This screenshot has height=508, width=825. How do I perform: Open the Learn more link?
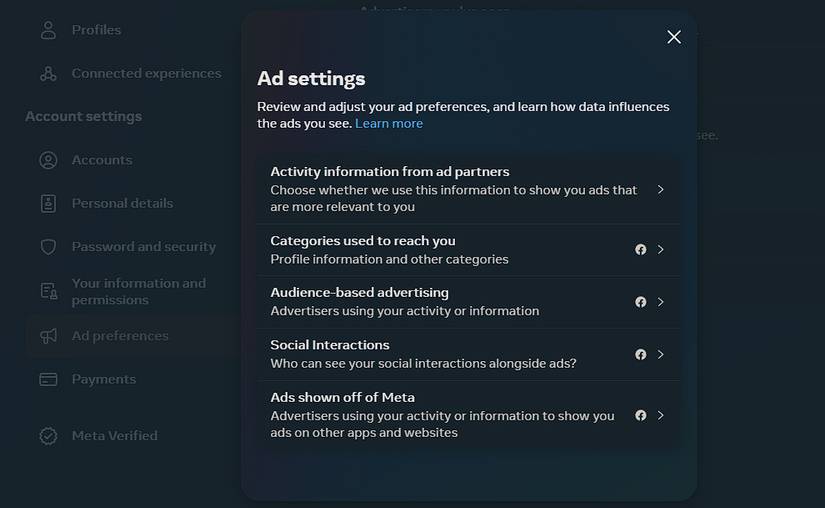(389, 124)
